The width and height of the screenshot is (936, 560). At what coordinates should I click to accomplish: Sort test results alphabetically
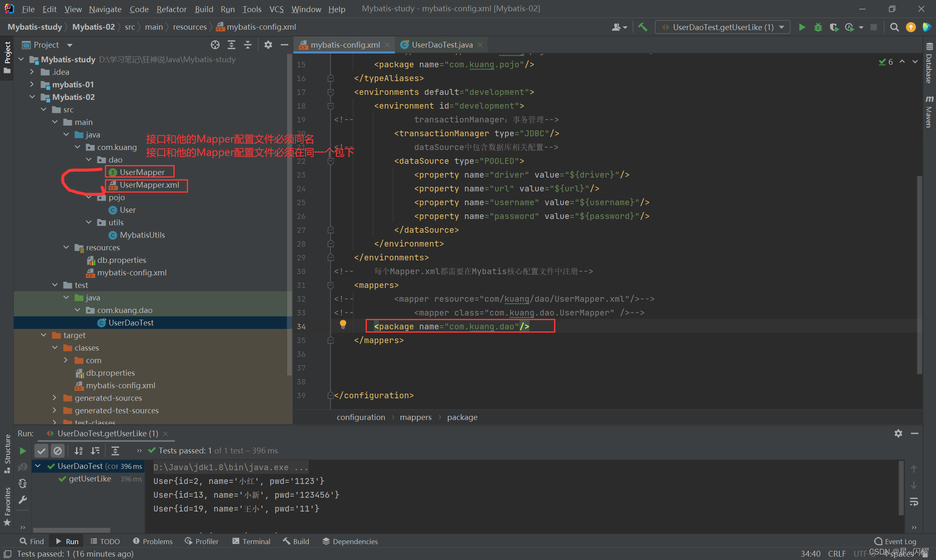tap(78, 451)
